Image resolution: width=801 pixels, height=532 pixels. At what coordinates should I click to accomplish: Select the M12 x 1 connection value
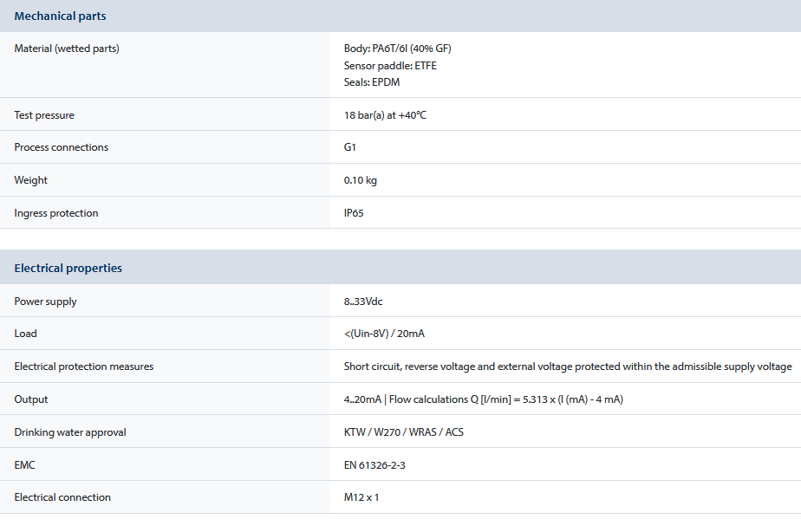(361, 497)
